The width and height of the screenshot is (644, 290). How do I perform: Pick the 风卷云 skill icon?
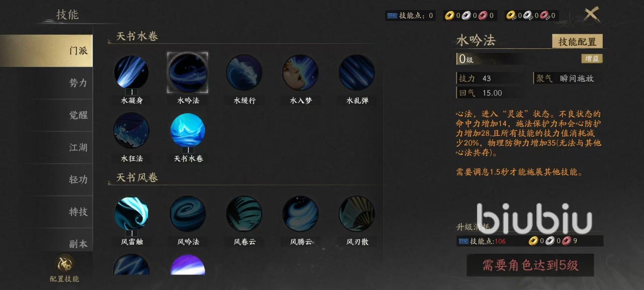244,214
